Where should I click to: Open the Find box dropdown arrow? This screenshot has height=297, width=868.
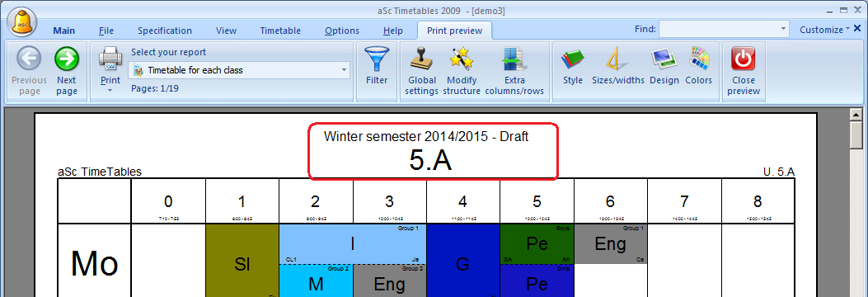pyautogui.click(x=783, y=30)
